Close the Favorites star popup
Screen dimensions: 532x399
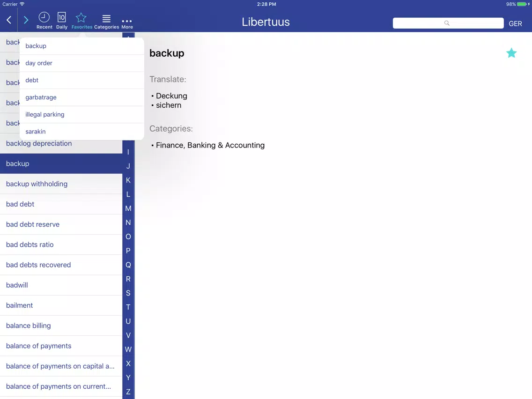[81, 21]
